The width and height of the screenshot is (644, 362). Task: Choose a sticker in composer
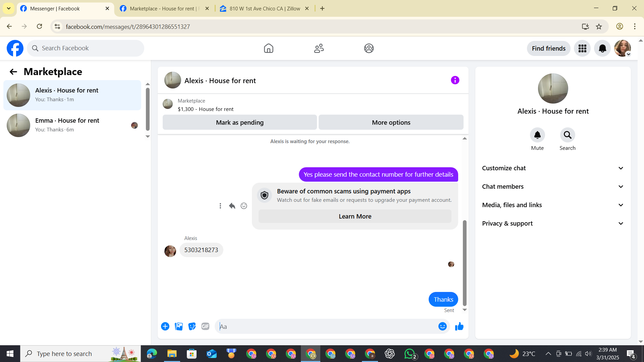192,326
